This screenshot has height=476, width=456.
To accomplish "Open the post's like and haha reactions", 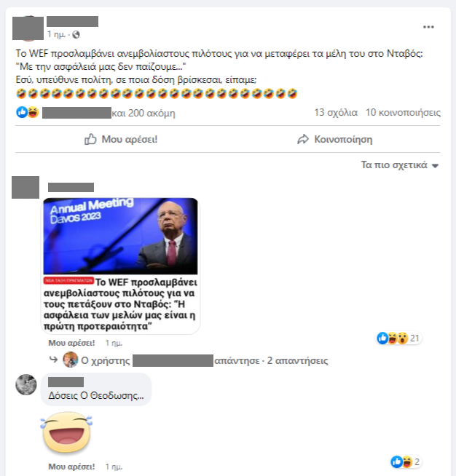I will 28,112.
